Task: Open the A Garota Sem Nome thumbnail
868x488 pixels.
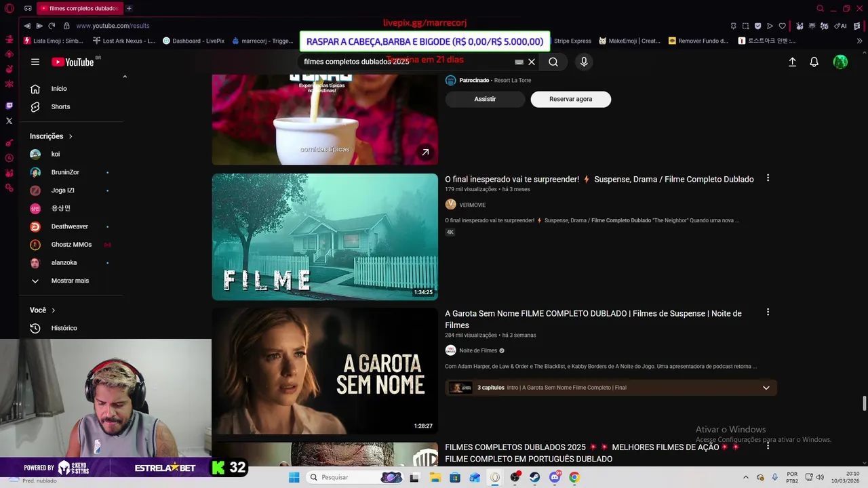Action: (325, 371)
